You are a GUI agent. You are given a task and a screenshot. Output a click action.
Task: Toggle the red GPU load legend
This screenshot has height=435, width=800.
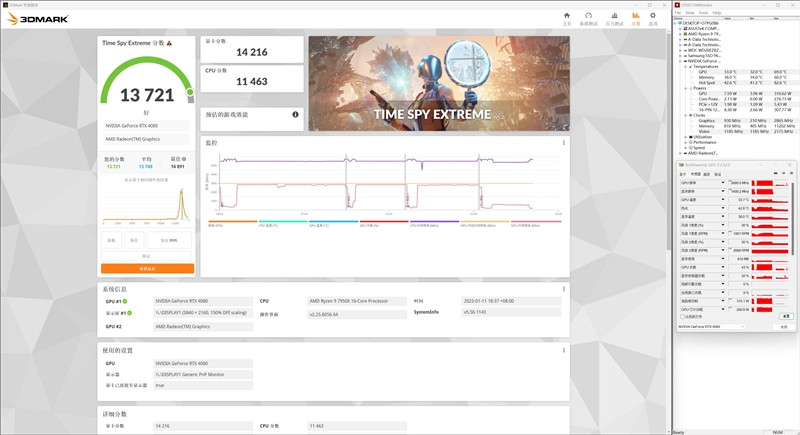click(x=384, y=224)
